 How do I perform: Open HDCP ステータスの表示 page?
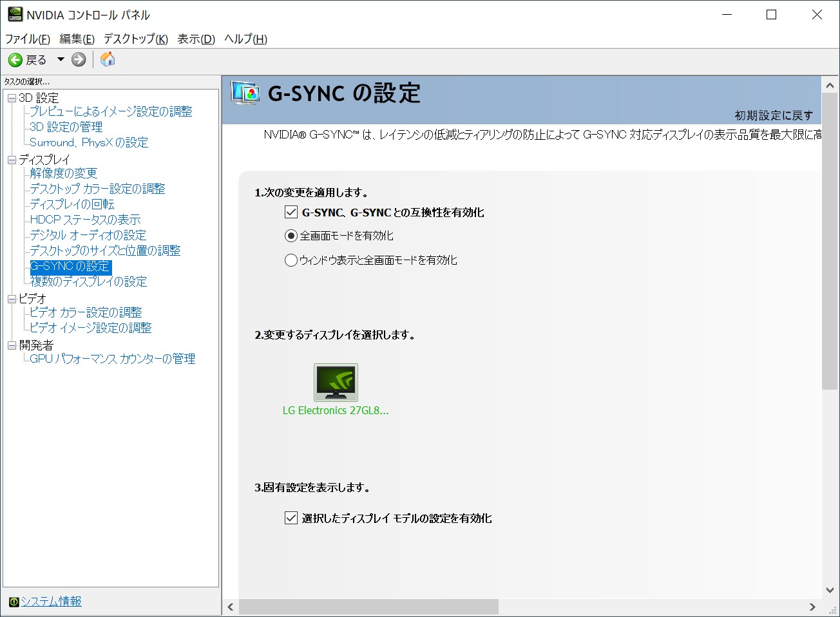click(x=85, y=220)
